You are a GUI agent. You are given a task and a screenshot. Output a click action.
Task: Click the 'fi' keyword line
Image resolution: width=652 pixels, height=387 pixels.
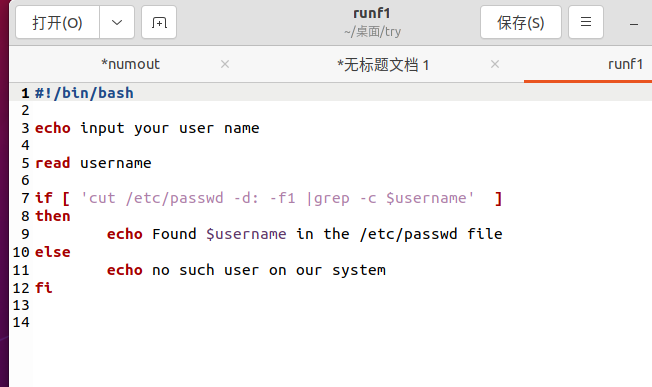44,288
